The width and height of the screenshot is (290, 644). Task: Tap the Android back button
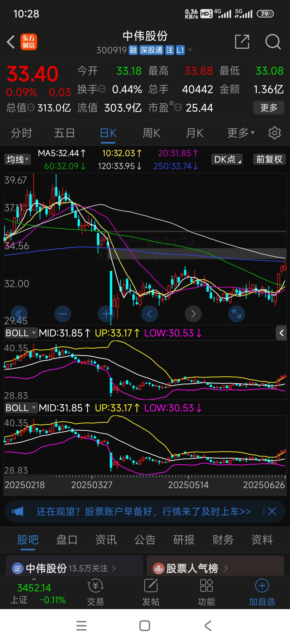(208, 626)
